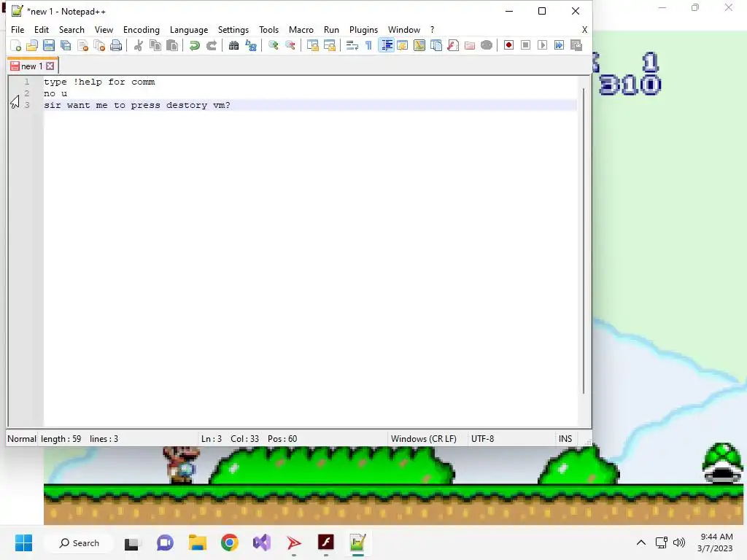Screen dimensions: 747x560
Task: Open the Encoding menu
Action: pos(142,29)
